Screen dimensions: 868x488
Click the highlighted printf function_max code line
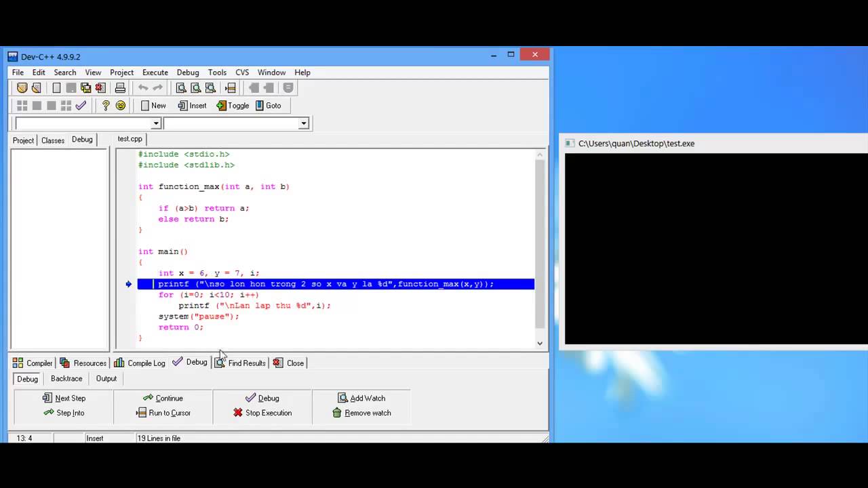tap(336, 284)
